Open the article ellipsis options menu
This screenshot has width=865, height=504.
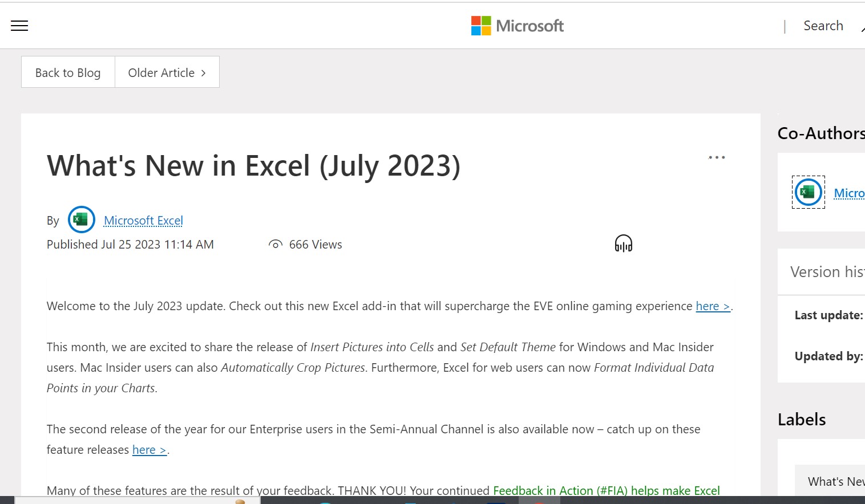(717, 157)
